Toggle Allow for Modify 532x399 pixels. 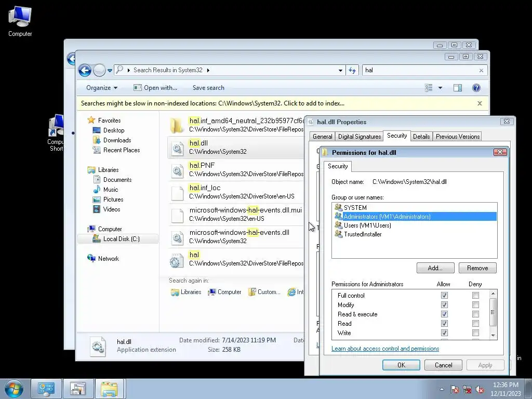pyautogui.click(x=444, y=304)
